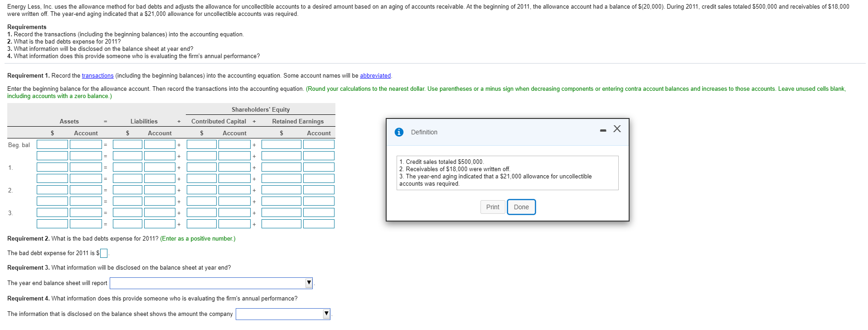Click the Retained Earnings dollar cell in row 1.
Viewport: 868px width, 330px height.
pos(281,167)
